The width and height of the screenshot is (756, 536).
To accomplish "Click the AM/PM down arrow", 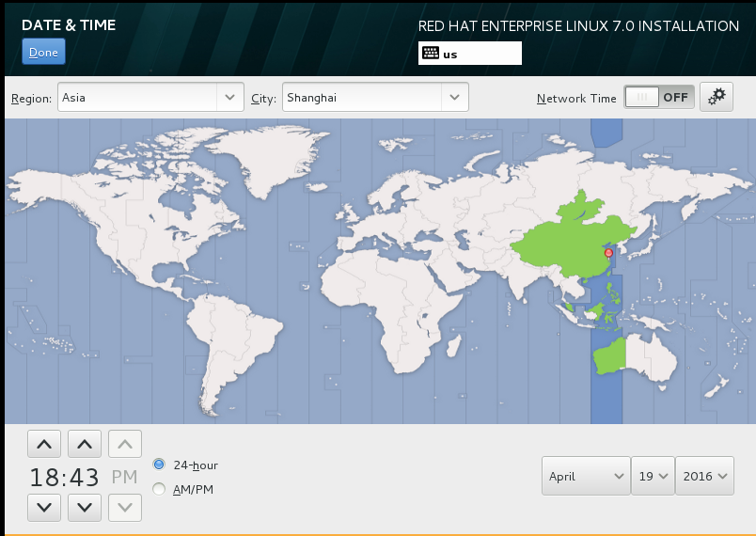I will (125, 508).
